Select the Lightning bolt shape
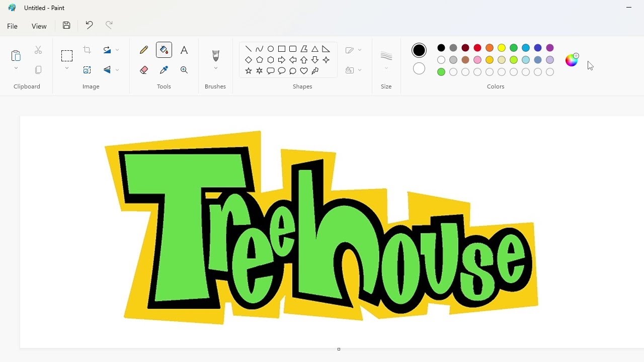 (x=315, y=71)
